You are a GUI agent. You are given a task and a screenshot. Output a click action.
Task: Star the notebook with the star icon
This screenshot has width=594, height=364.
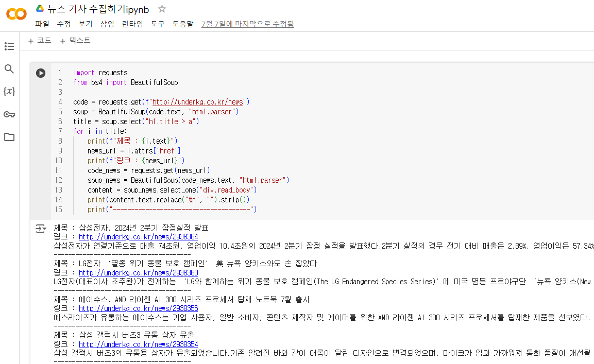tap(162, 9)
